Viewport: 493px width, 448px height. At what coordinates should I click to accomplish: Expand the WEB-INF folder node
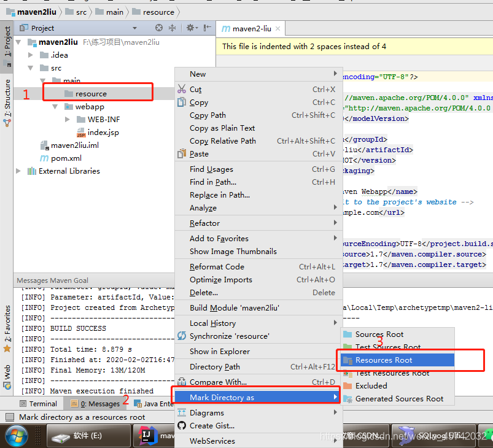[x=68, y=120]
